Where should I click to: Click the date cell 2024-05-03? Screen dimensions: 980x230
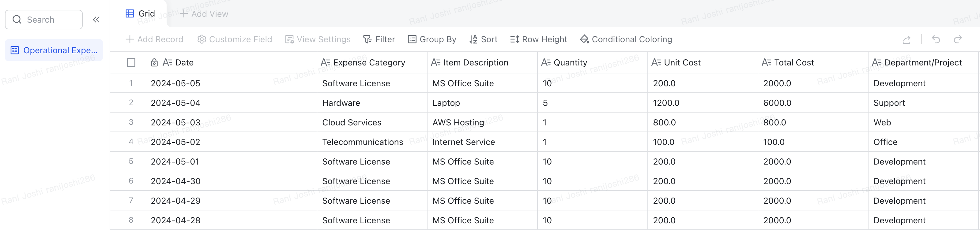tap(232, 122)
